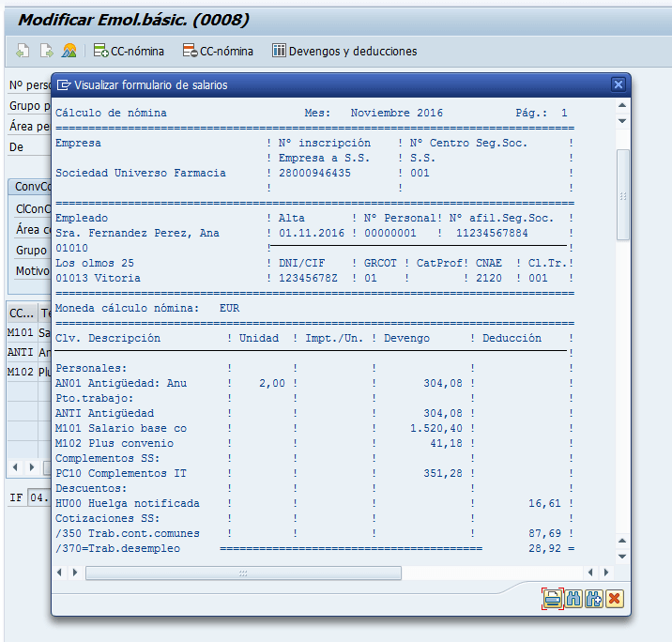Click 'M101 Salario base co' line
Image resolution: width=672 pixels, height=642 pixels.
121,428
